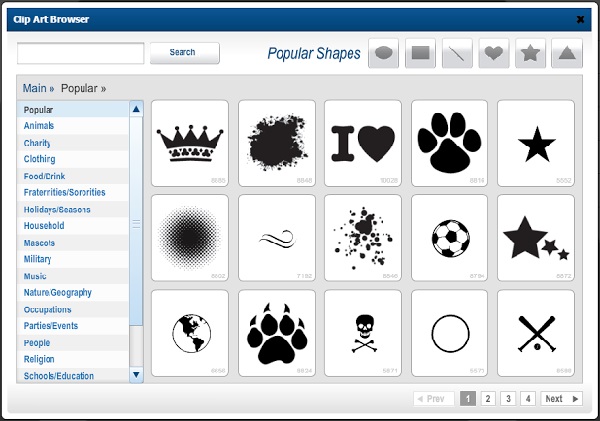Select the soccer ball clip art
Image resolution: width=600 pixels, height=421 pixels.
click(450, 238)
